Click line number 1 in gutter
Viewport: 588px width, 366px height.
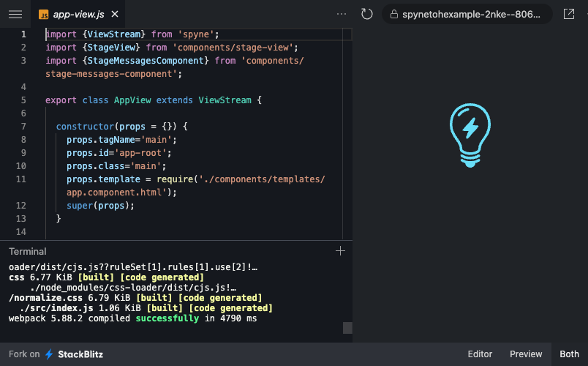pyautogui.click(x=23, y=34)
